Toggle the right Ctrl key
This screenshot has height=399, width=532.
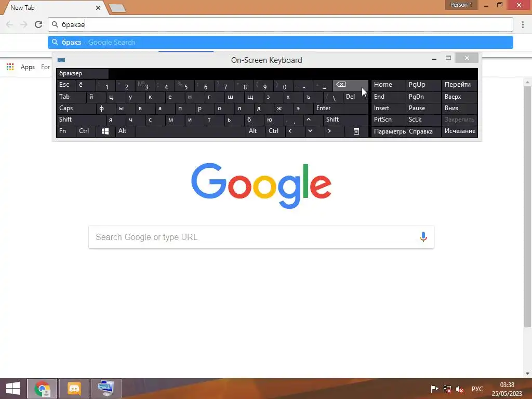[x=275, y=131]
